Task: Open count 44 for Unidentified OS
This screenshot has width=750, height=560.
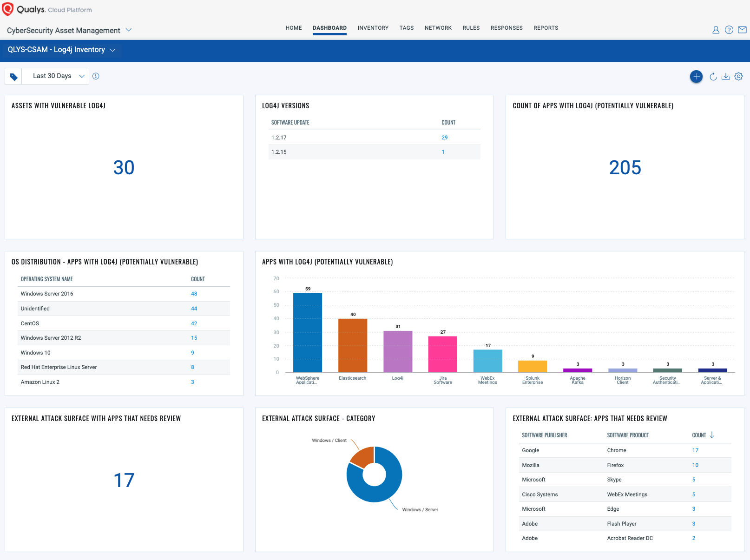Action: (194, 309)
